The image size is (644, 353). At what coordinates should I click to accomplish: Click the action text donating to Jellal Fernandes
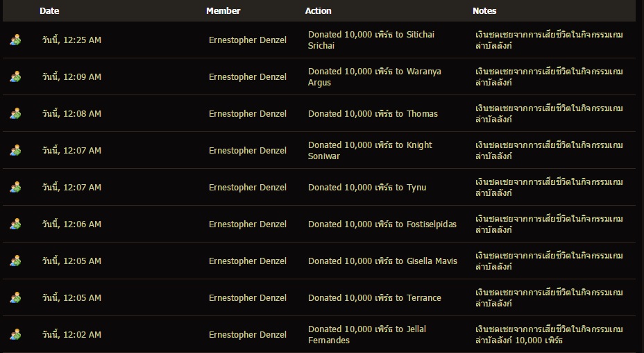coord(367,334)
